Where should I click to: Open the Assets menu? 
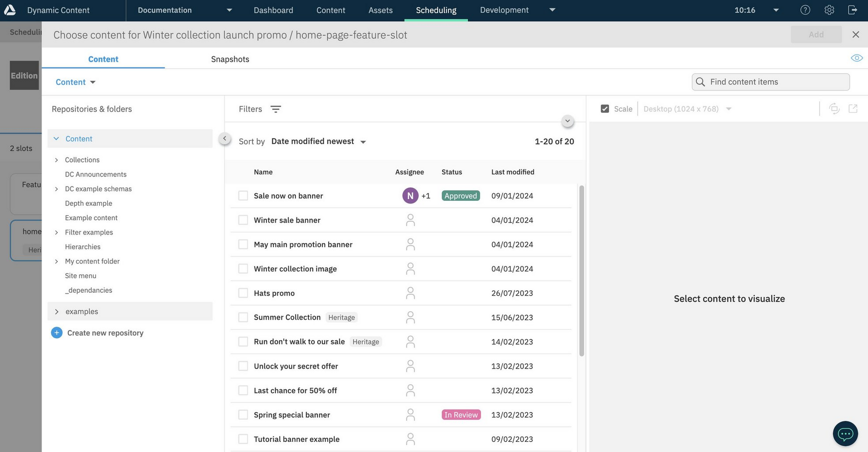pos(380,10)
